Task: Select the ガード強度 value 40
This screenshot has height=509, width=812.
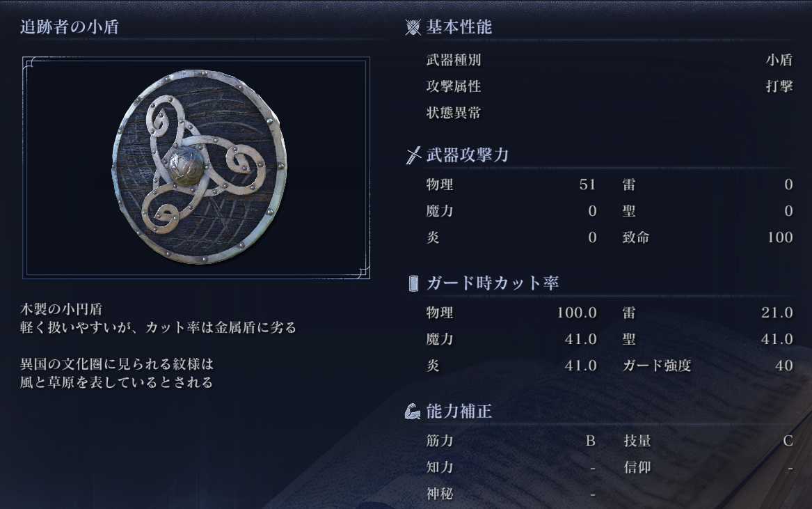Action: 784,366
